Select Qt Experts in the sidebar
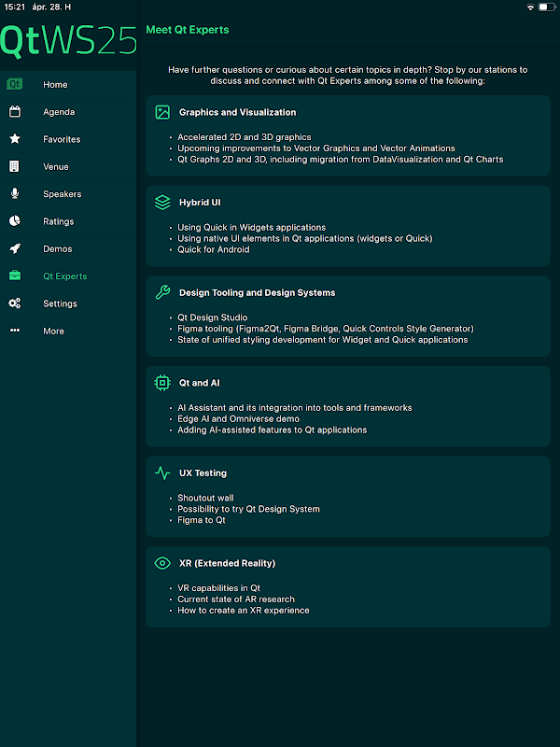The image size is (560, 747). [x=68, y=276]
